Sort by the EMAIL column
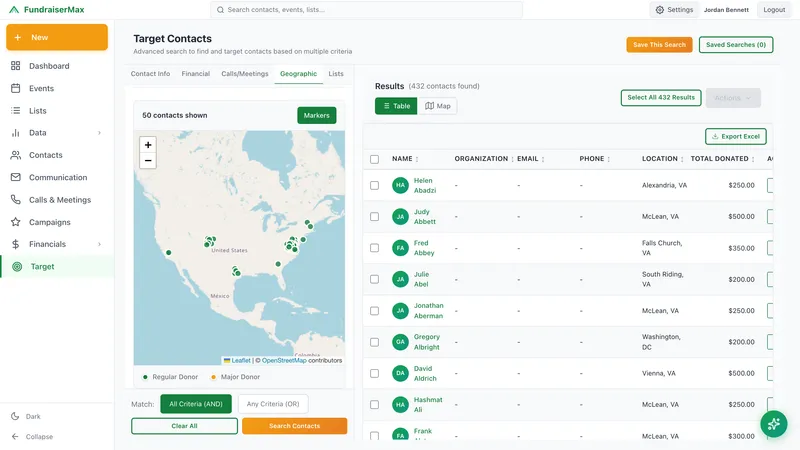This screenshot has width=800, height=450. click(x=531, y=159)
